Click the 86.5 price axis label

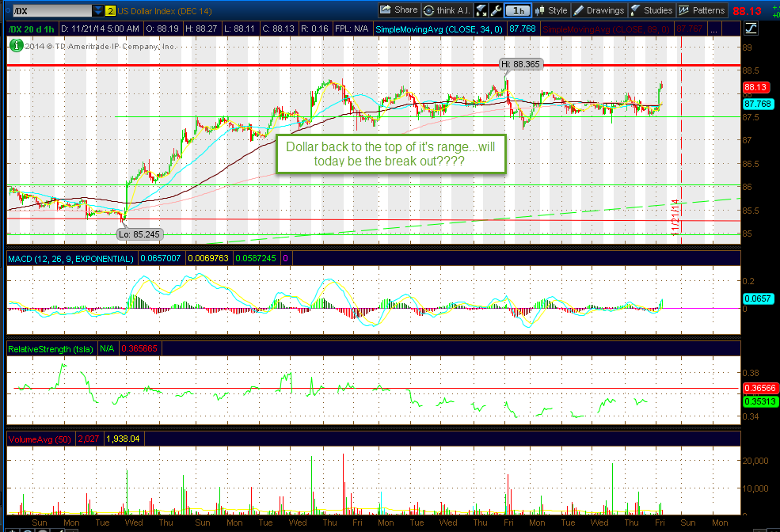(750, 164)
